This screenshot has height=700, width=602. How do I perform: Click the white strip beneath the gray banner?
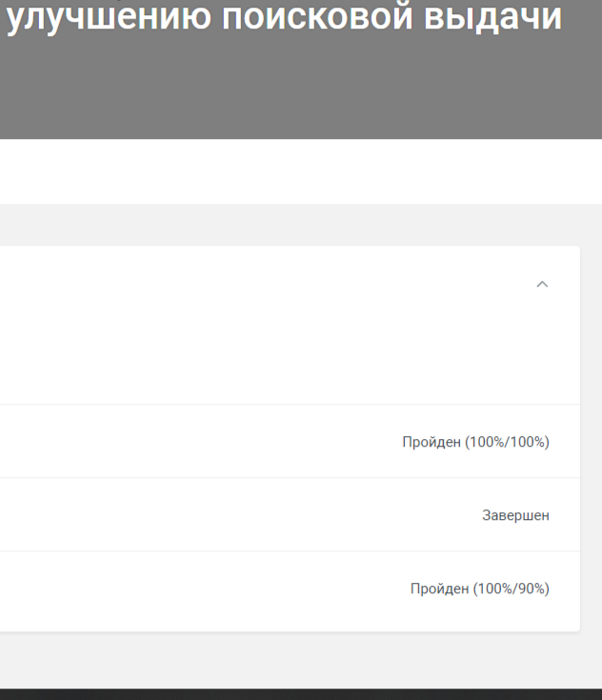coord(301,171)
